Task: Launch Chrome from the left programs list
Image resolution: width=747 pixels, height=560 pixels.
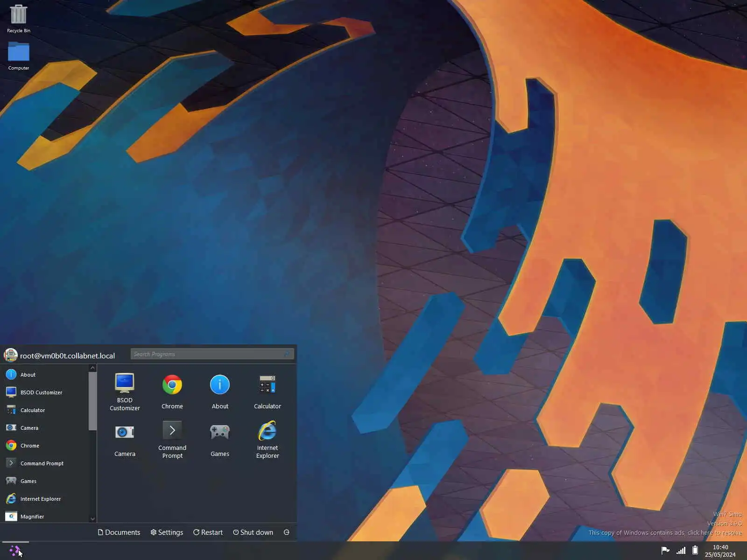Action: click(44, 446)
